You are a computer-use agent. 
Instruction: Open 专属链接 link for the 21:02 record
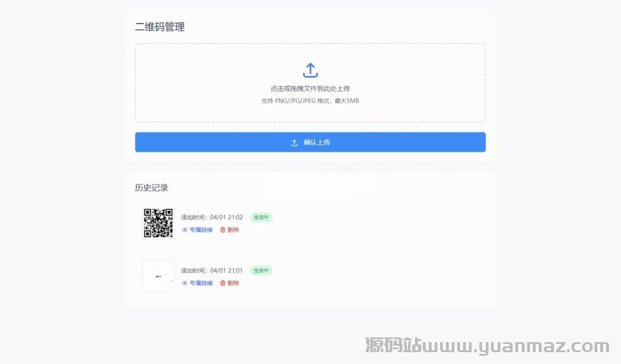pos(201,230)
